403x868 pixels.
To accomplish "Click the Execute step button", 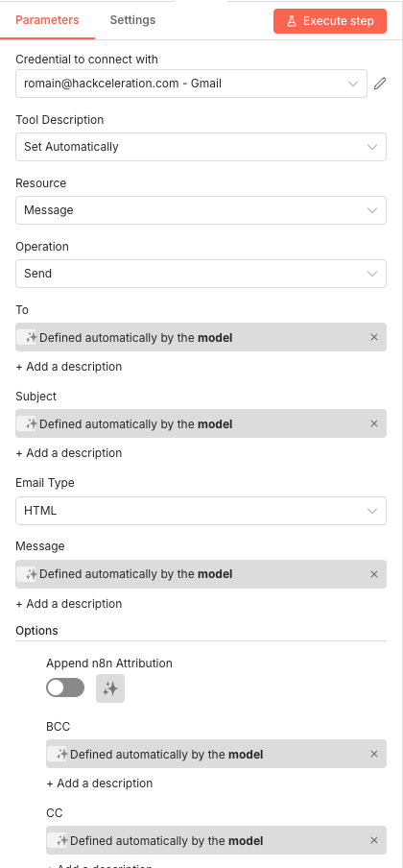I will tap(330, 21).
